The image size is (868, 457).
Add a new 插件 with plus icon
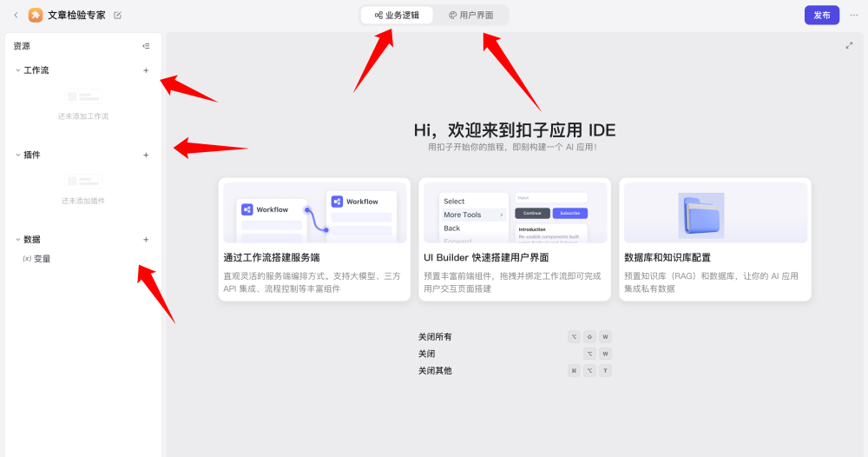146,156
